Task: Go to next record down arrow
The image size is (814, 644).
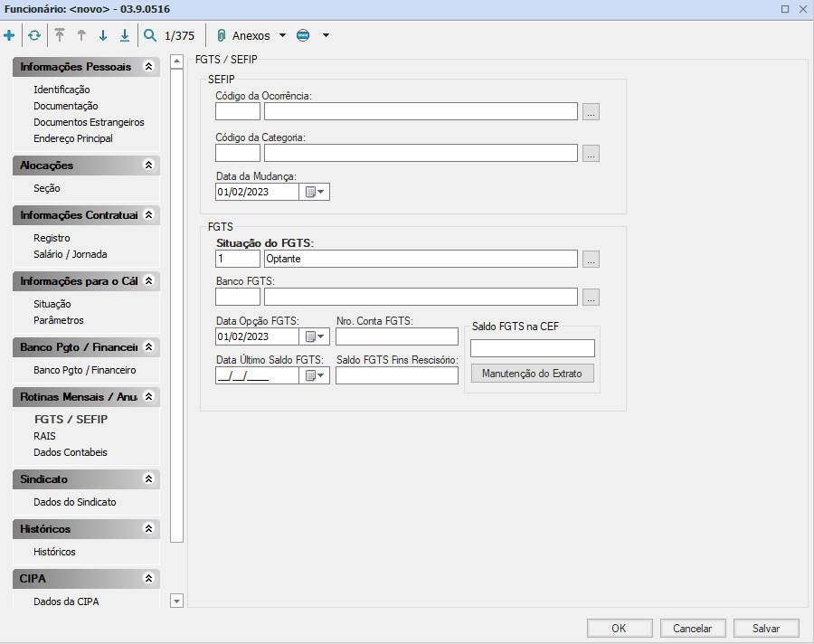Action: [x=103, y=36]
